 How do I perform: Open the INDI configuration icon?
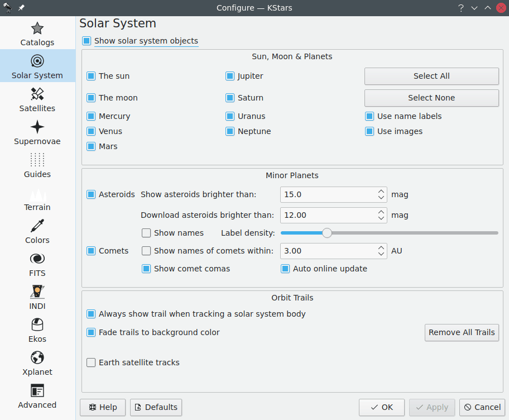point(37,292)
